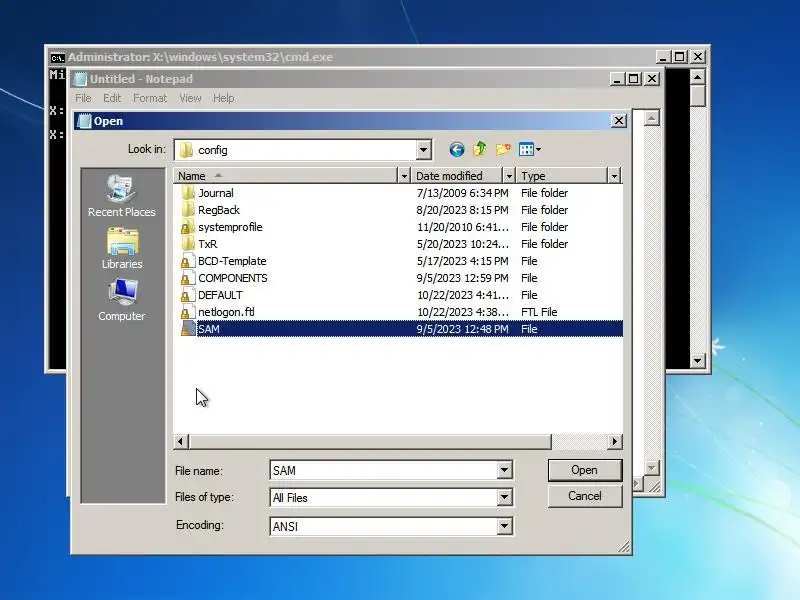The width and height of the screenshot is (800, 600).
Task: Click the 9/5/2023 12:59 PM date cell
Action: [462, 278]
